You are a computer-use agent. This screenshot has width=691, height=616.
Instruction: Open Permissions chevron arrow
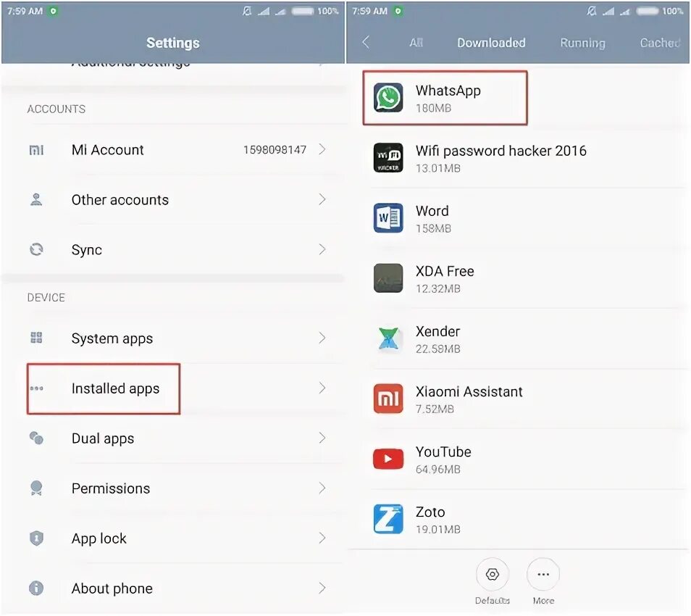pyautogui.click(x=322, y=488)
